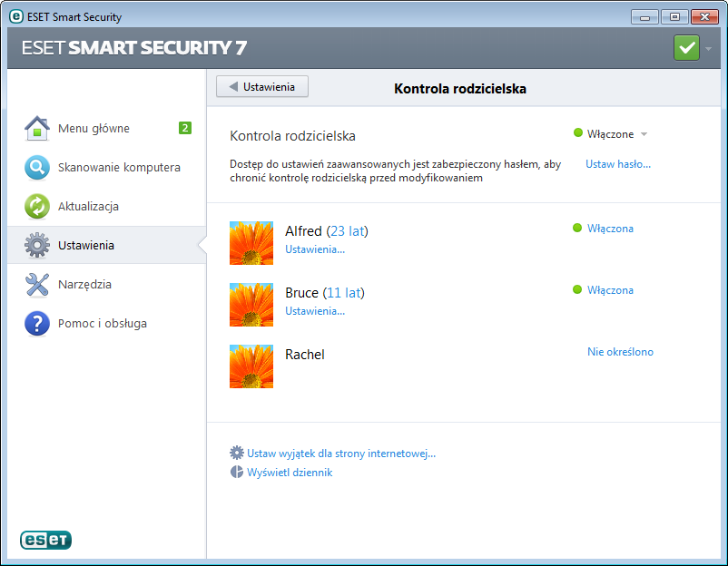Click the Kontrola rodzicielska page title

(460, 89)
